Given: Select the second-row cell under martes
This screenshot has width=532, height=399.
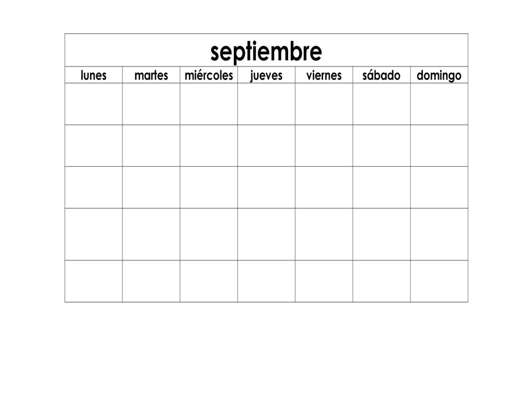Looking at the screenshot, I should tap(151, 146).
